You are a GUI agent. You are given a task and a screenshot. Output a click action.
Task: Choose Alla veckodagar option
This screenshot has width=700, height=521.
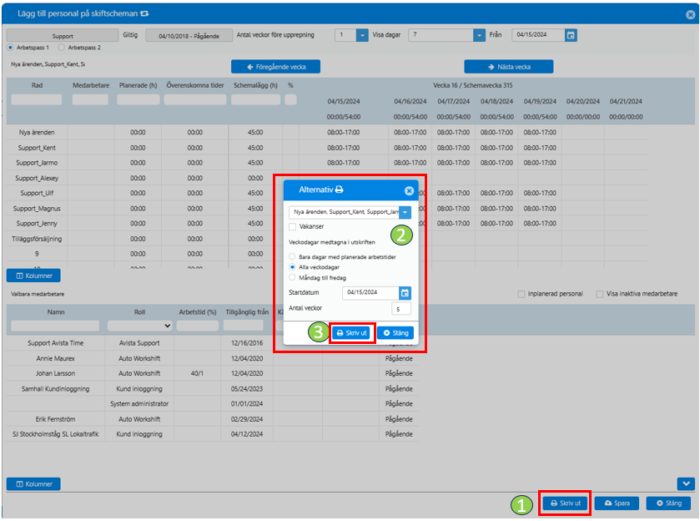[292, 267]
